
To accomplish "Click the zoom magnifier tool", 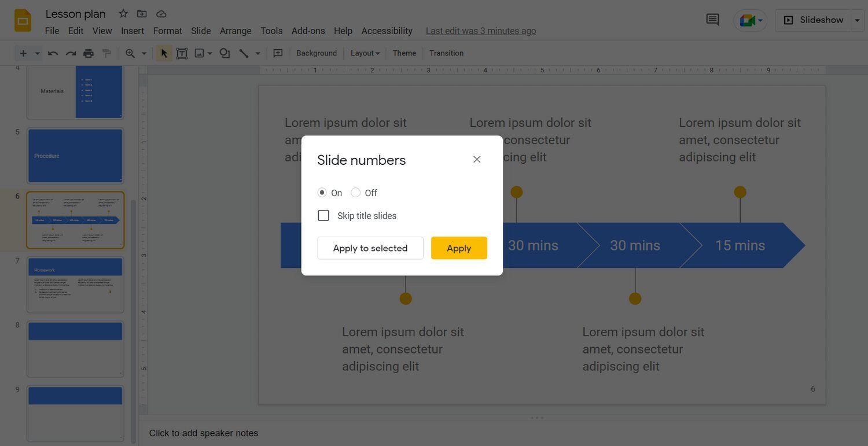I will (x=130, y=53).
